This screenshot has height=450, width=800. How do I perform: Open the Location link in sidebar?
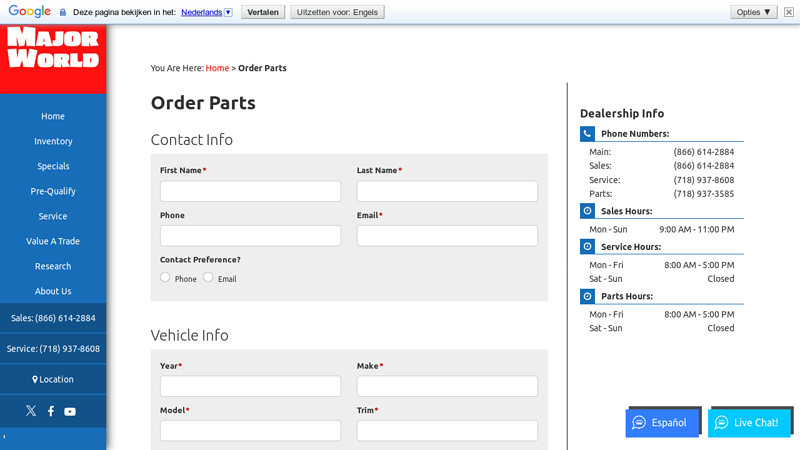[53, 379]
